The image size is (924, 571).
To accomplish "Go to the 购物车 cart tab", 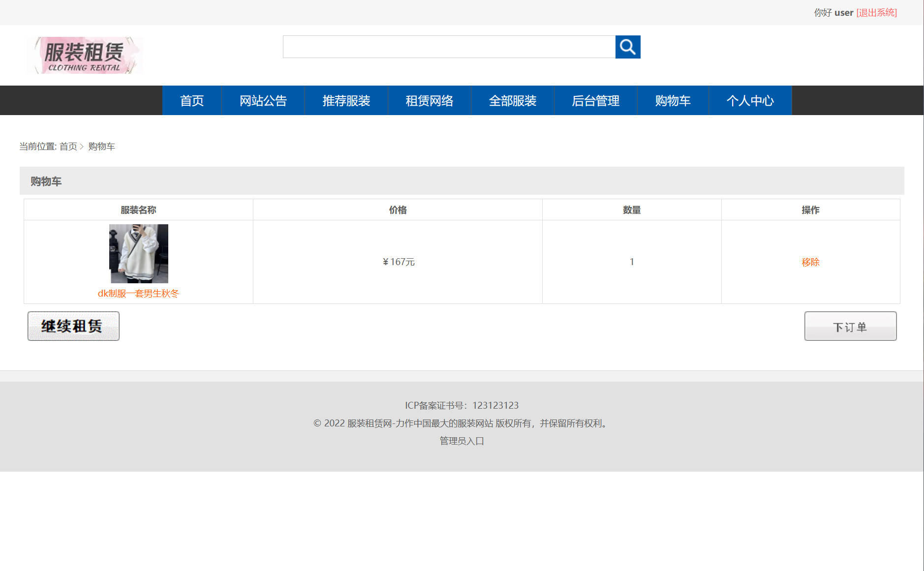I will 673,100.
